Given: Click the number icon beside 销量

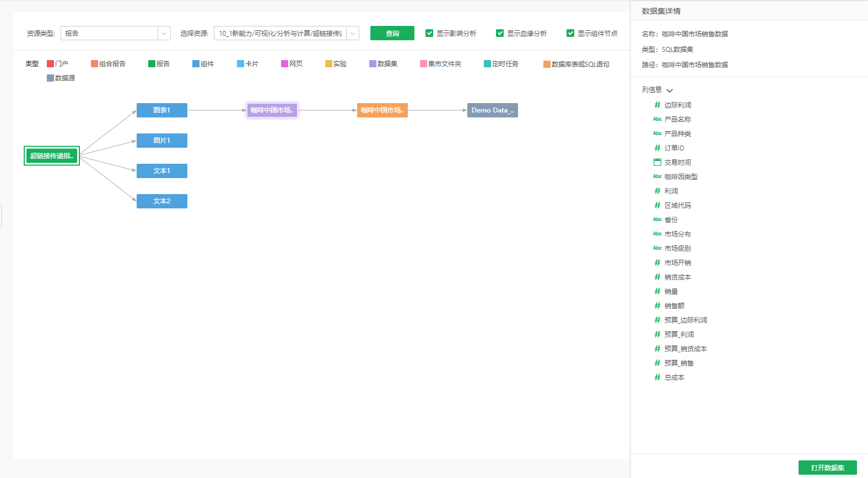Looking at the screenshot, I should [657, 291].
